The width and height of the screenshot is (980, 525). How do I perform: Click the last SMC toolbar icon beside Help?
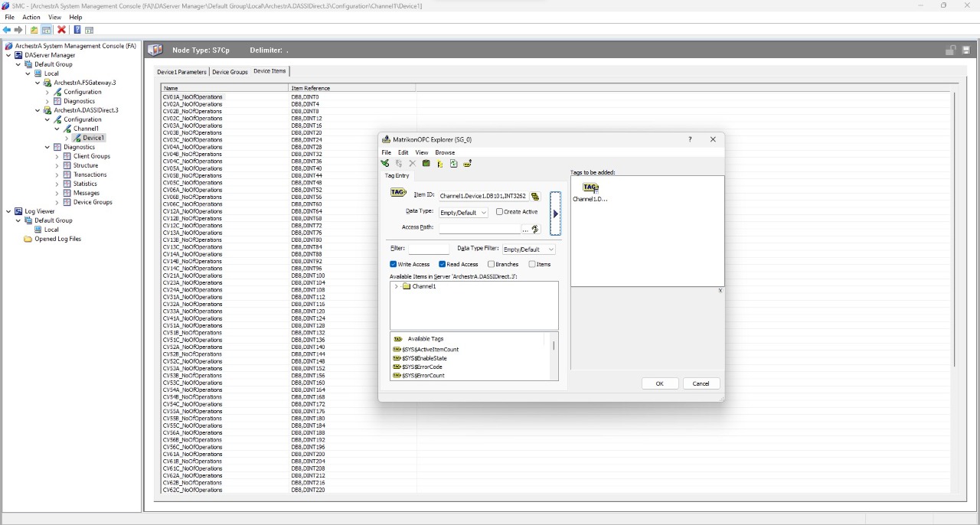pos(89,30)
